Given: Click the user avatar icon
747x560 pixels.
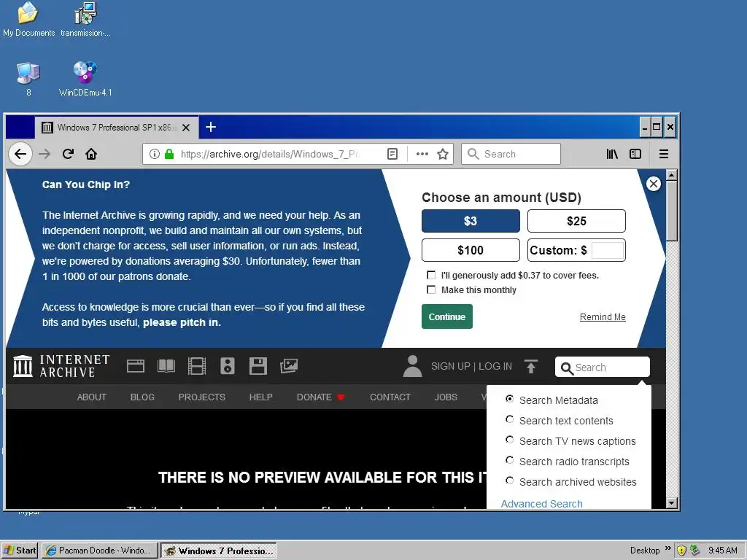Looking at the screenshot, I should pyautogui.click(x=413, y=366).
